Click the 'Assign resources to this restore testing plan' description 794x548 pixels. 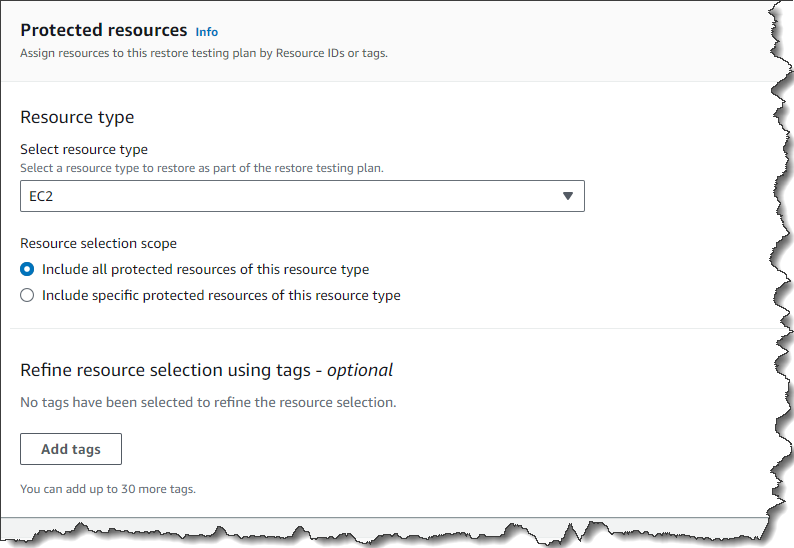pyautogui.click(x=204, y=53)
